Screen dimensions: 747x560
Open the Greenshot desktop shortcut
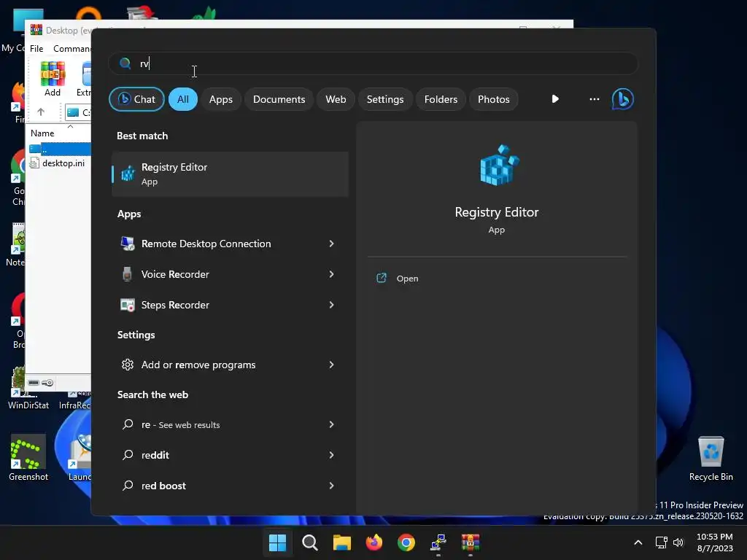(28, 459)
